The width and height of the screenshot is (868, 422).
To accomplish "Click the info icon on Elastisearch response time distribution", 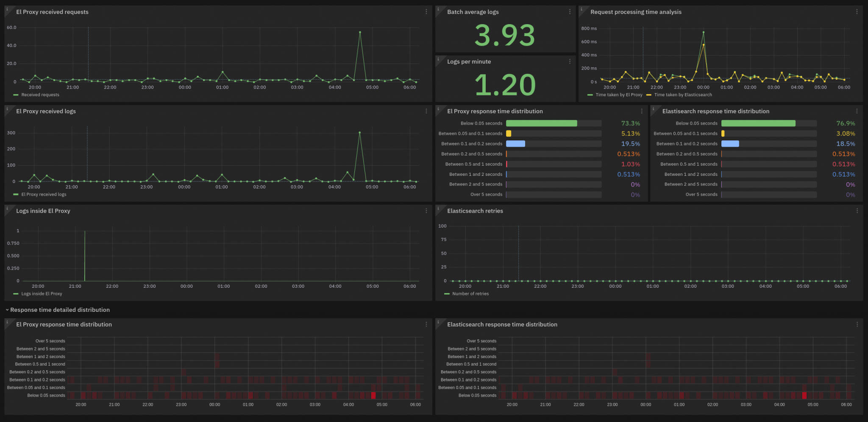I will [653, 108].
